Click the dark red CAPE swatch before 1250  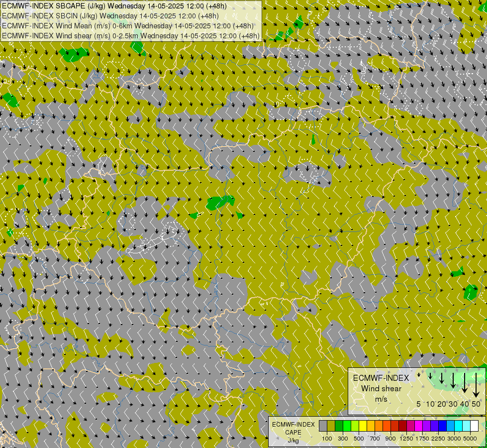[403, 426]
